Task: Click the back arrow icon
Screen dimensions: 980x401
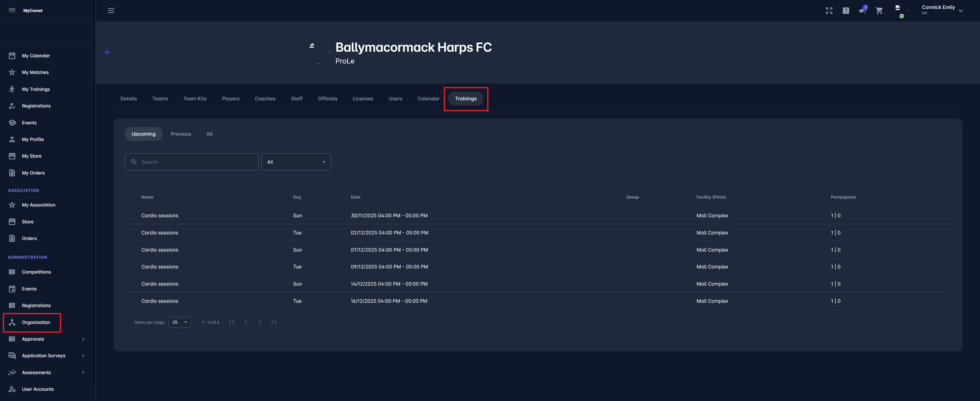Action: tap(108, 52)
